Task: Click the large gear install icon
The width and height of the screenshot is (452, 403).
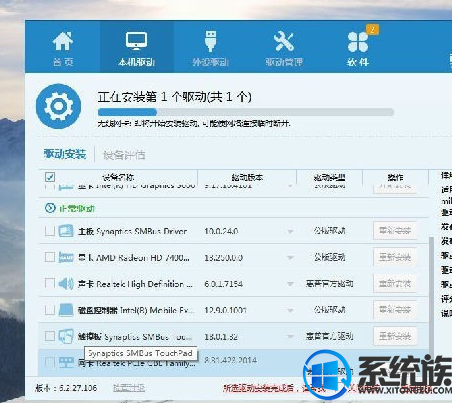Action: (x=58, y=106)
